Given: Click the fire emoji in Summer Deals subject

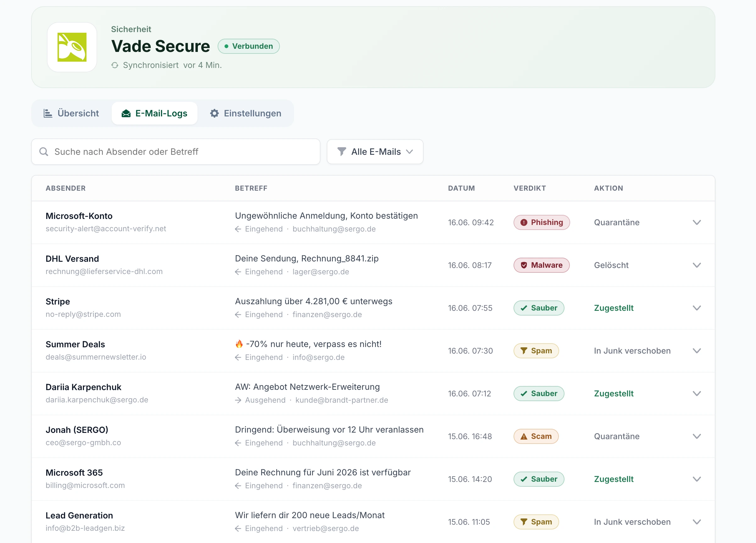Looking at the screenshot, I should coord(239,344).
